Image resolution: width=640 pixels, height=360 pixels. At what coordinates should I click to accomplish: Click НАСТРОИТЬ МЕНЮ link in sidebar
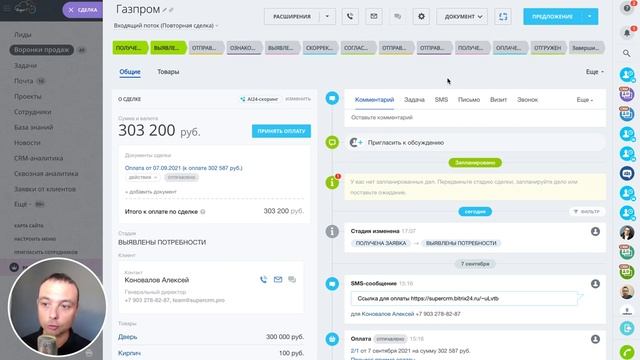(x=35, y=239)
